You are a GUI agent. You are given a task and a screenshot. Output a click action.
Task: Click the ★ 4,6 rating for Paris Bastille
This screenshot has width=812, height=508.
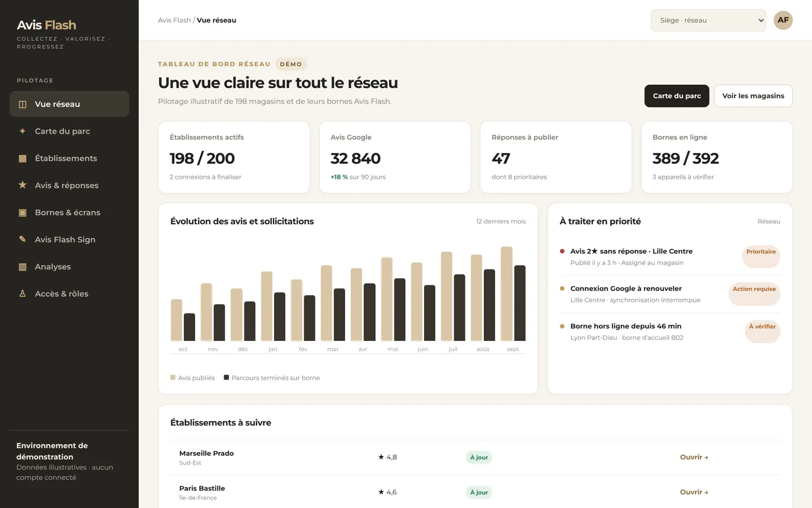(387, 492)
